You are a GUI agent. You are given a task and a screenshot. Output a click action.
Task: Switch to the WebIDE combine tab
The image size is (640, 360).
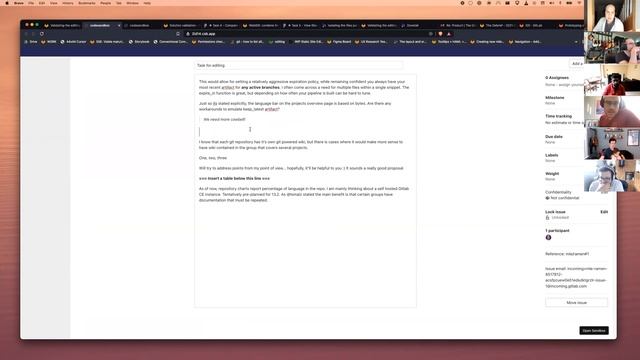(x=260, y=25)
